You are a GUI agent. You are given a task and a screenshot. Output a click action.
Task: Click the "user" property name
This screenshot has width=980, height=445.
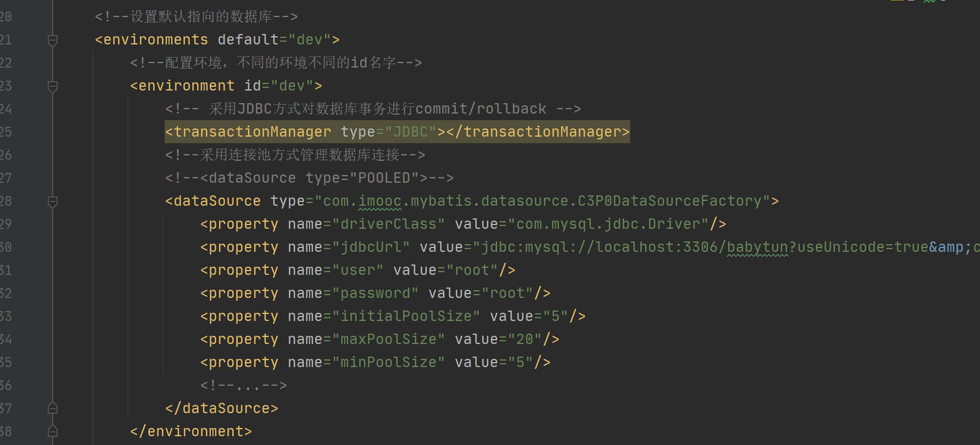coord(357,270)
